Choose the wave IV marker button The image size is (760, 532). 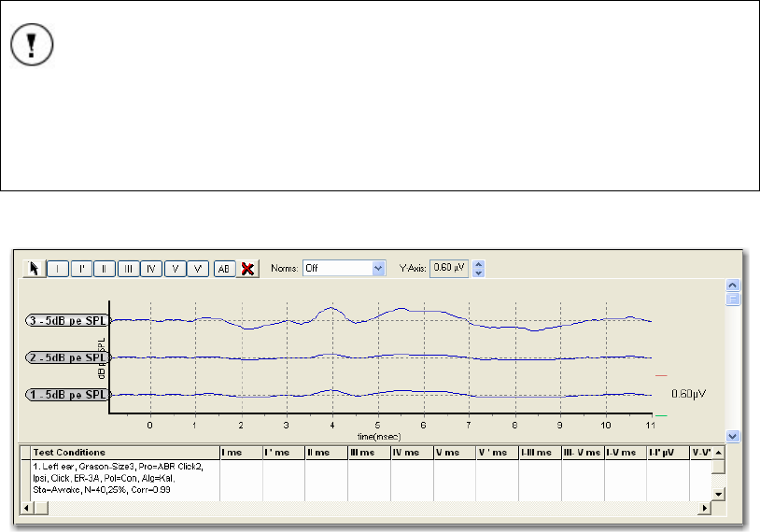[151, 269]
